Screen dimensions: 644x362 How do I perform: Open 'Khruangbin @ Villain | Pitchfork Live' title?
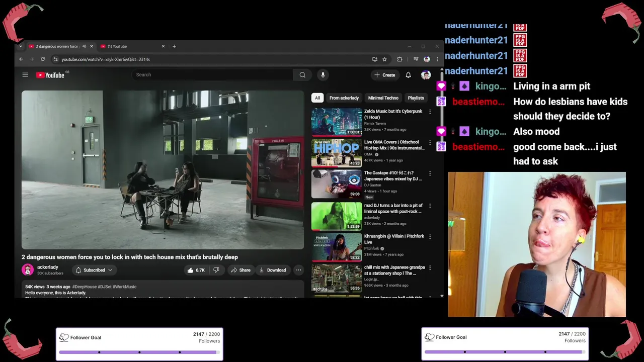pos(394,239)
